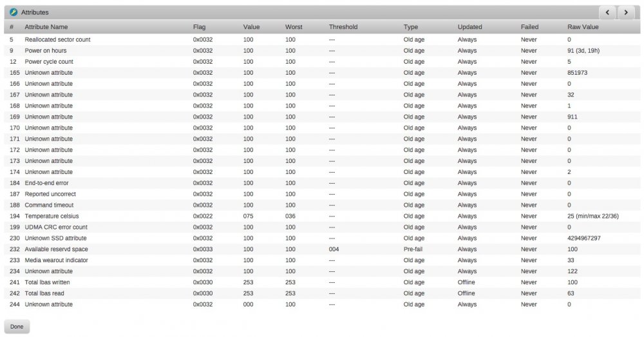Click the Done button

tap(17, 326)
